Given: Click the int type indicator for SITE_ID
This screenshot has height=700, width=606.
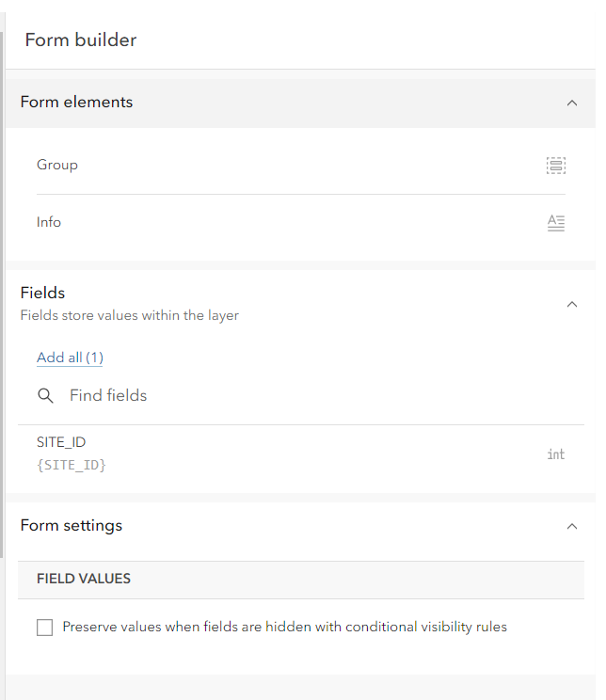Looking at the screenshot, I should [x=556, y=454].
